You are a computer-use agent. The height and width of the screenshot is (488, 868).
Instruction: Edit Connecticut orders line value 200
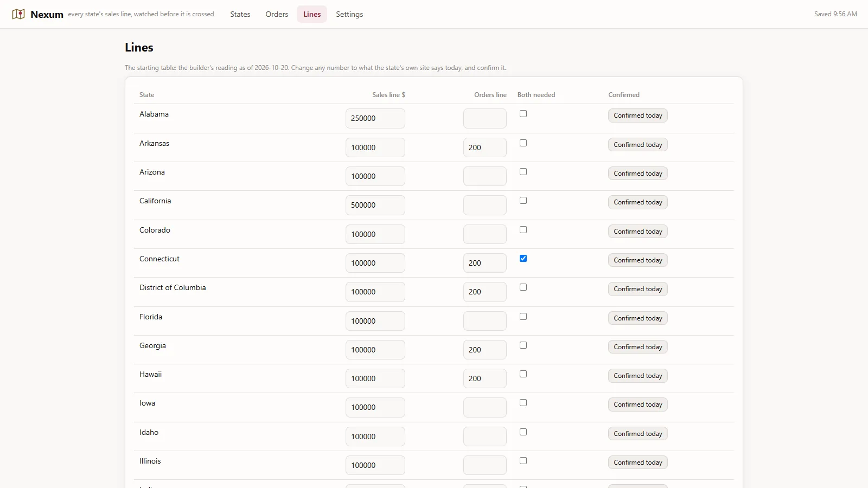pyautogui.click(x=485, y=263)
